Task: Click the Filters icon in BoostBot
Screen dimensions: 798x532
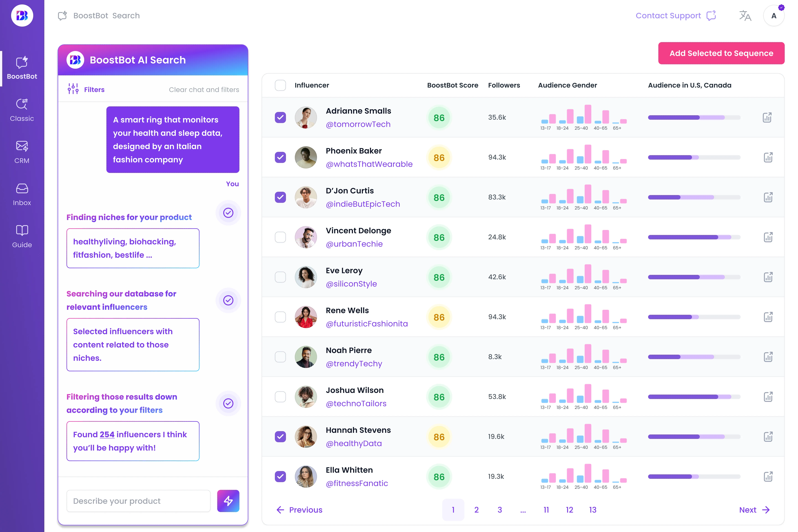Action: point(72,90)
